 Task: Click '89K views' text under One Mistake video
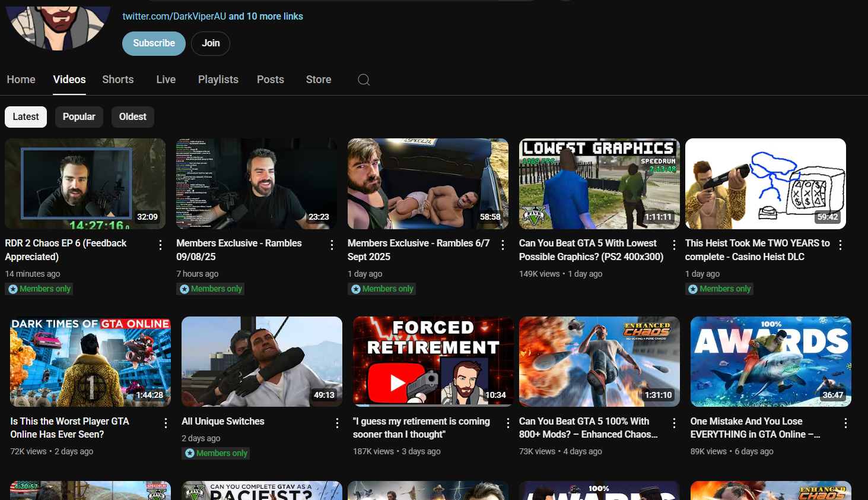(x=708, y=451)
